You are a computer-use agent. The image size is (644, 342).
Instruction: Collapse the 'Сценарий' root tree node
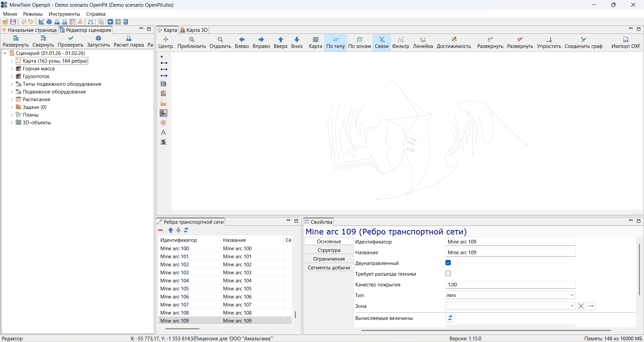point(5,53)
